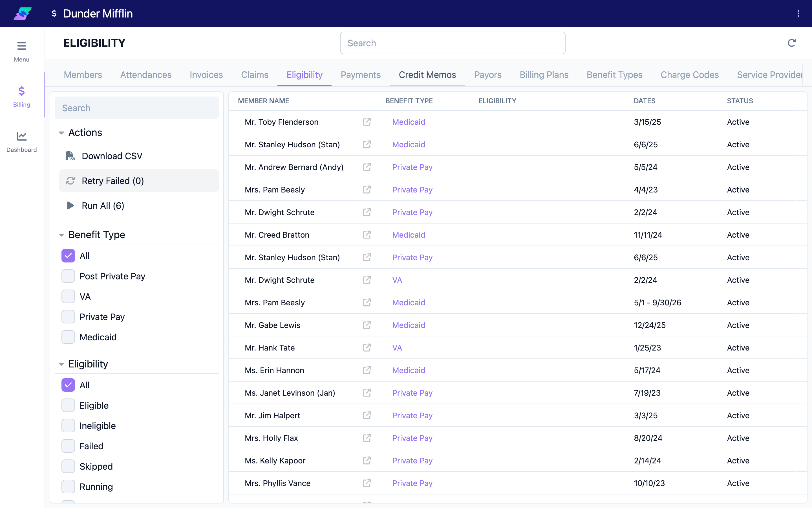Check the Eligible filter checkbox
The width and height of the screenshot is (812, 508).
pyautogui.click(x=68, y=406)
